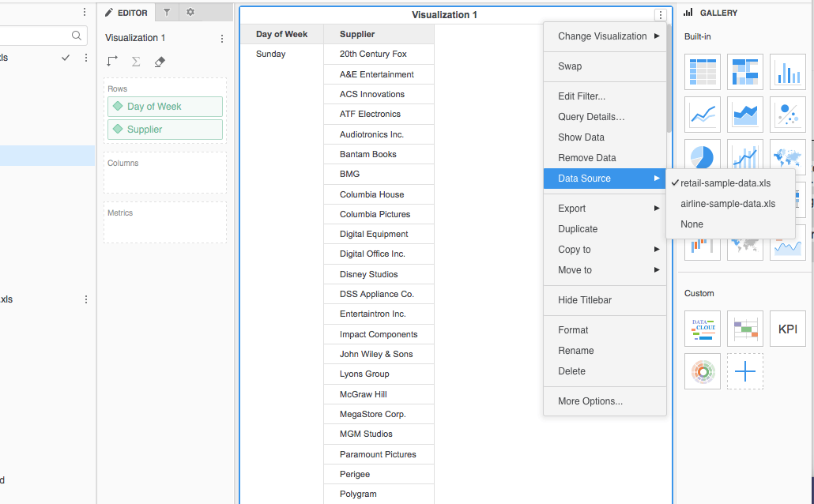This screenshot has width=814, height=504.
Task: Select the Paramount Pictures cell
Action: tap(379, 454)
